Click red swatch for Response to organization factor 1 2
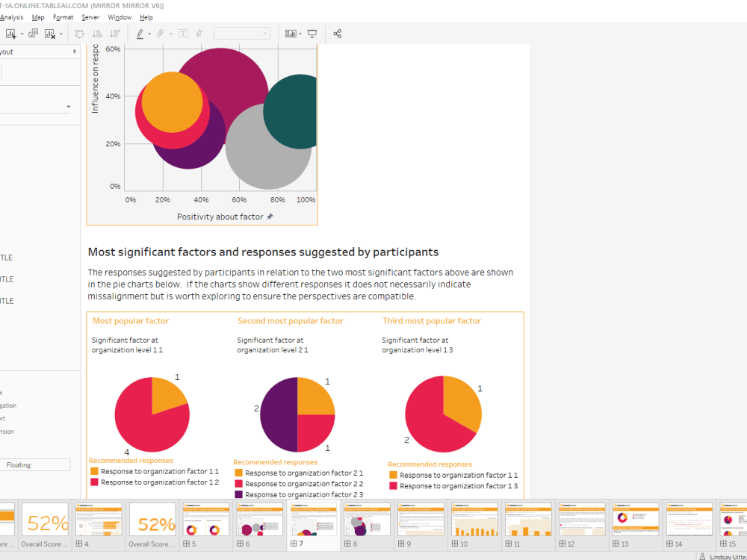The height and width of the screenshot is (560, 747). [x=94, y=482]
